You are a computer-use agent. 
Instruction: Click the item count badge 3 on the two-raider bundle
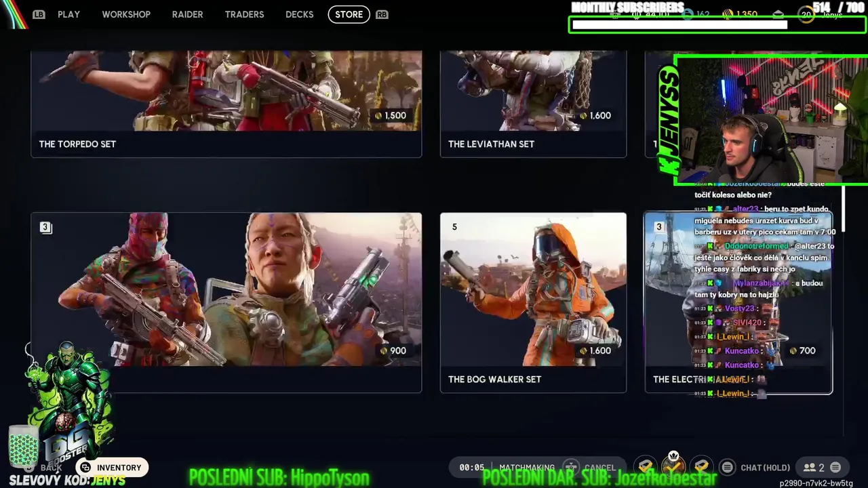pos(45,227)
